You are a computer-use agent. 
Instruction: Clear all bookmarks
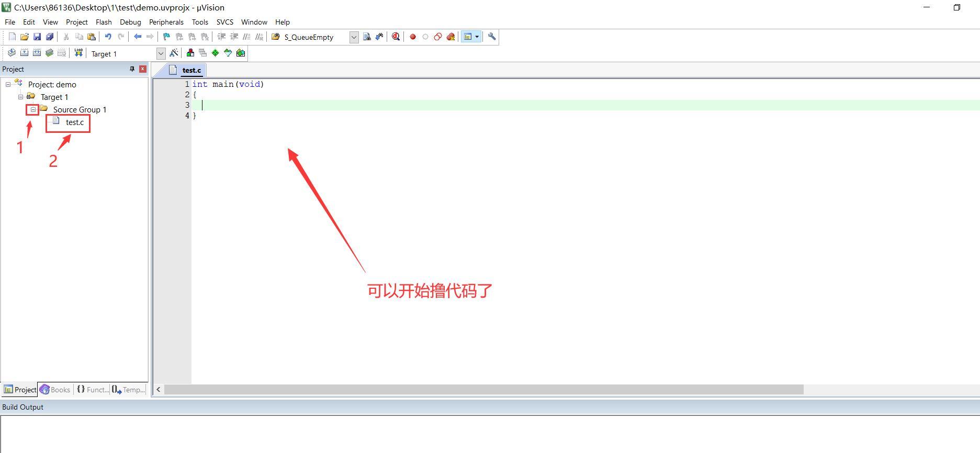tap(205, 37)
